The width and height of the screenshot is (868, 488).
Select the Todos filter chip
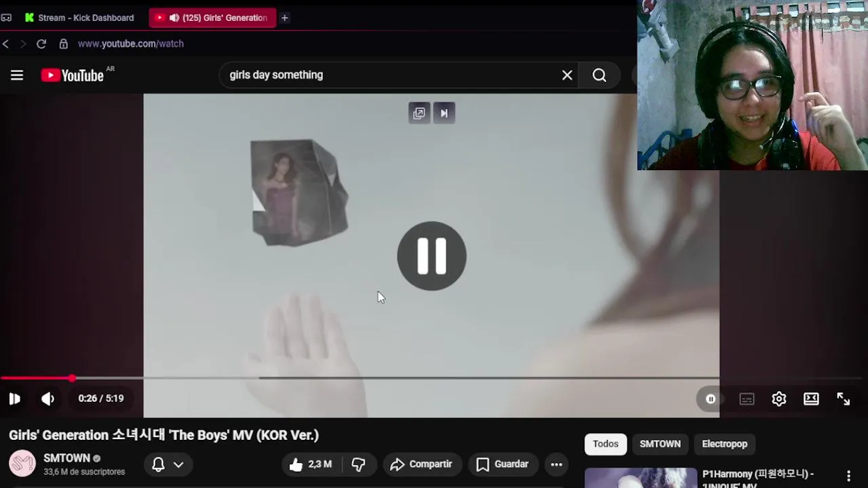(606, 444)
